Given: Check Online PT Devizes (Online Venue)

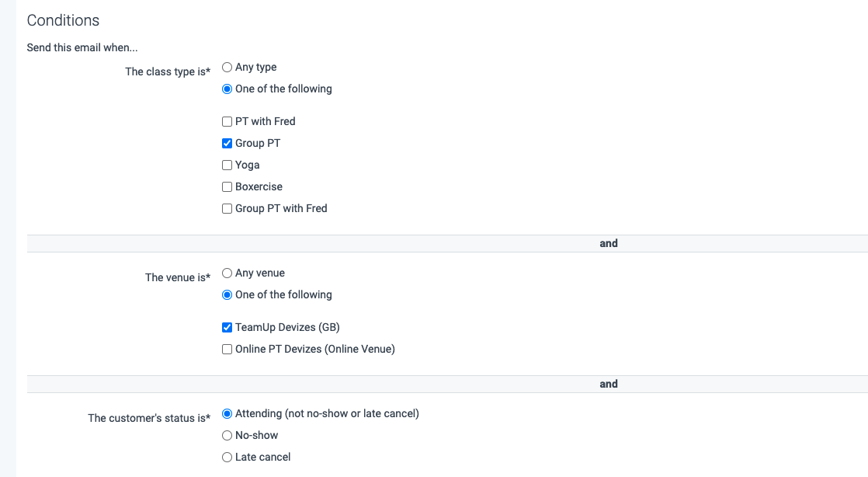Looking at the screenshot, I should point(227,349).
